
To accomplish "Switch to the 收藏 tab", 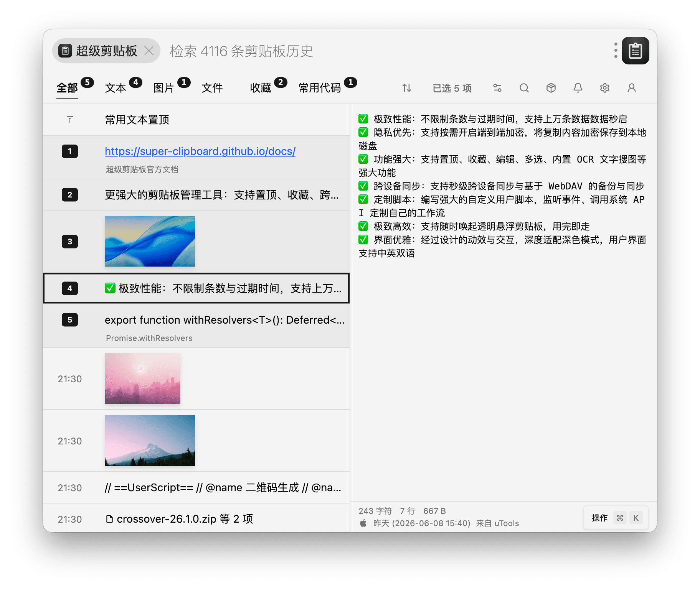I will pyautogui.click(x=261, y=88).
